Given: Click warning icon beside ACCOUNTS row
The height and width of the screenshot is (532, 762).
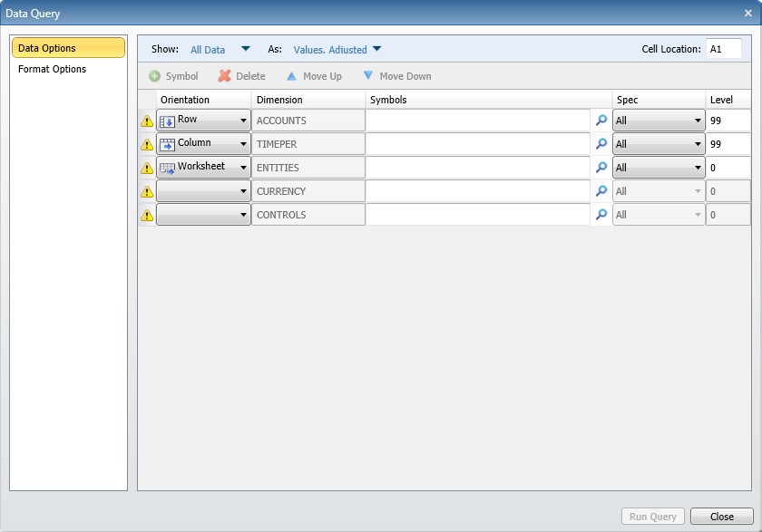Looking at the screenshot, I should click(x=146, y=121).
